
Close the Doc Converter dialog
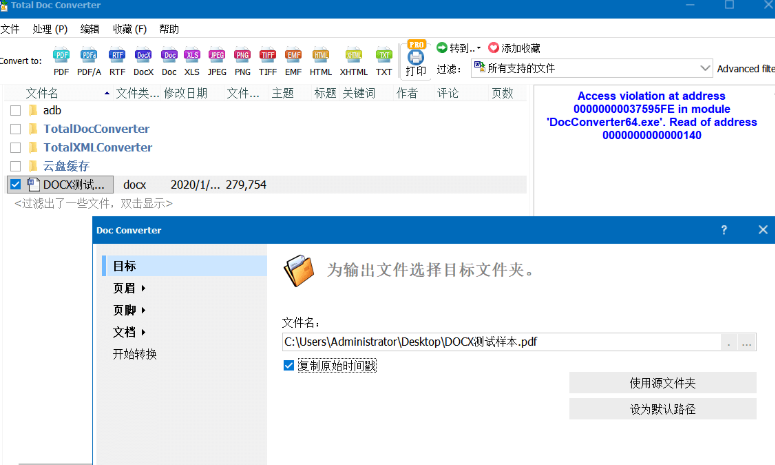coord(763,230)
